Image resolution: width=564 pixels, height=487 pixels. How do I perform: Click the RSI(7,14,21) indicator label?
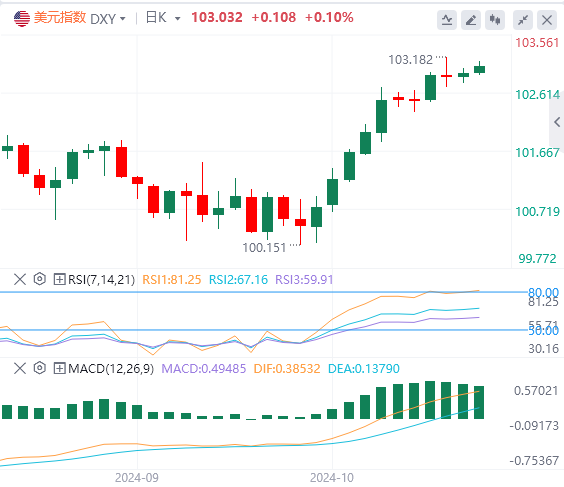(x=101, y=279)
